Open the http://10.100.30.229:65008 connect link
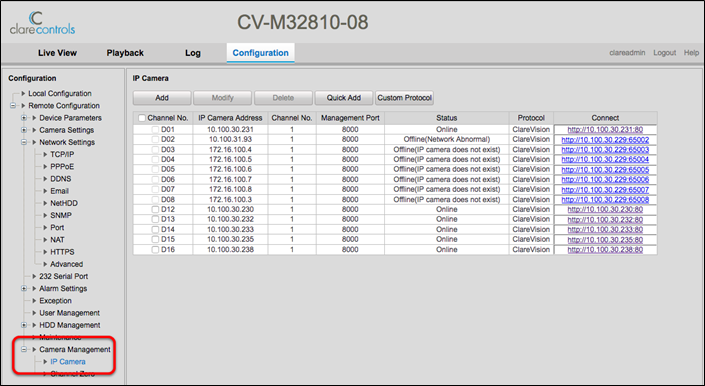Image resolution: width=705 pixels, height=386 pixels. pos(605,200)
